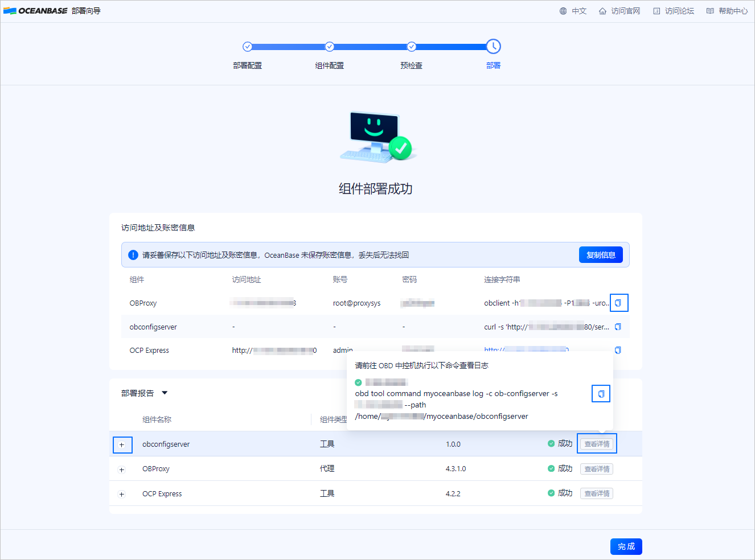
Task: Click the OceanBase logo
Action: click(35, 11)
